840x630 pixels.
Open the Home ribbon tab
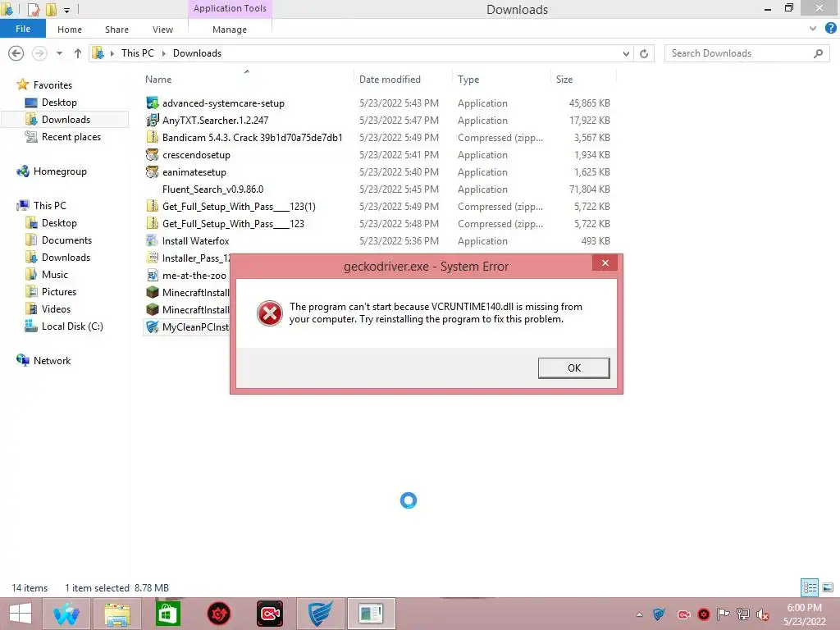pyautogui.click(x=70, y=30)
